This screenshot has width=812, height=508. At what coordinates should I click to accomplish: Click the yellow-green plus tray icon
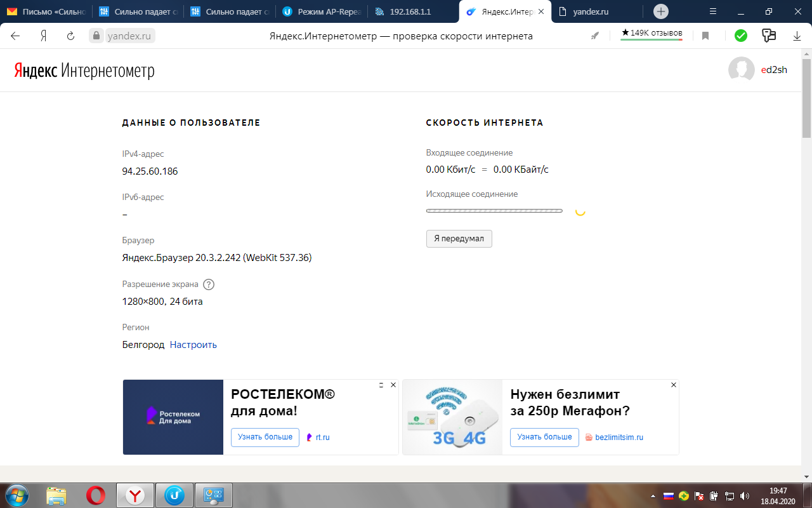pos(684,495)
